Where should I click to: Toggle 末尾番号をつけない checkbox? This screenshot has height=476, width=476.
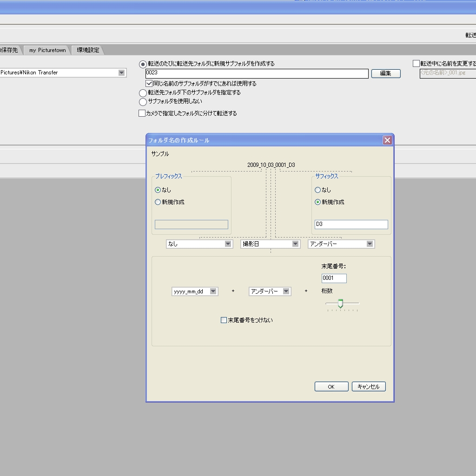pos(224,320)
